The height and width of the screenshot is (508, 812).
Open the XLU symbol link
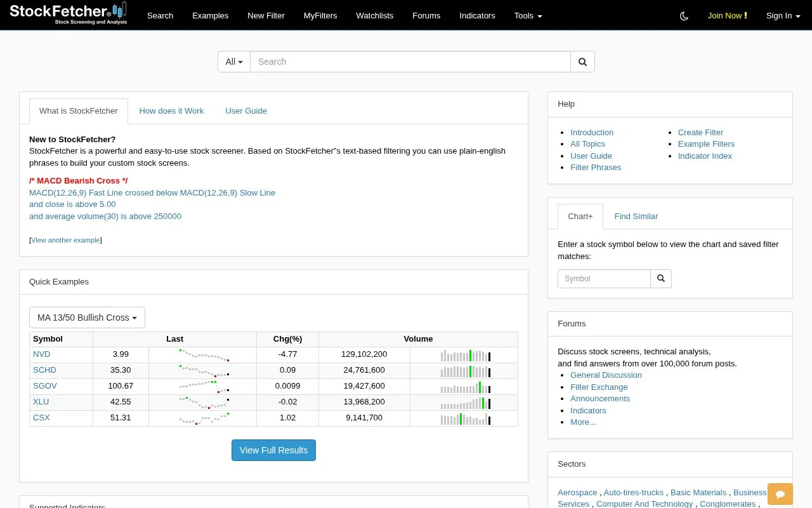click(x=41, y=402)
